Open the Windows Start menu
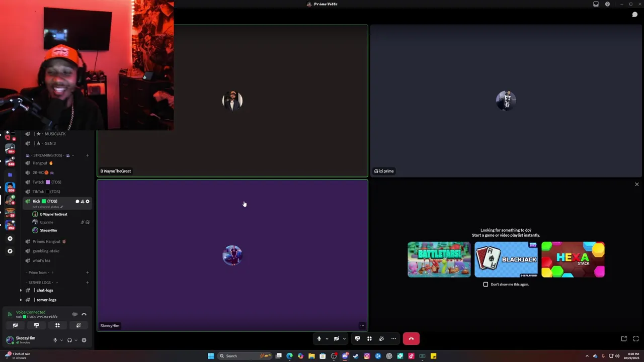This screenshot has width=644, height=362. (x=211, y=356)
